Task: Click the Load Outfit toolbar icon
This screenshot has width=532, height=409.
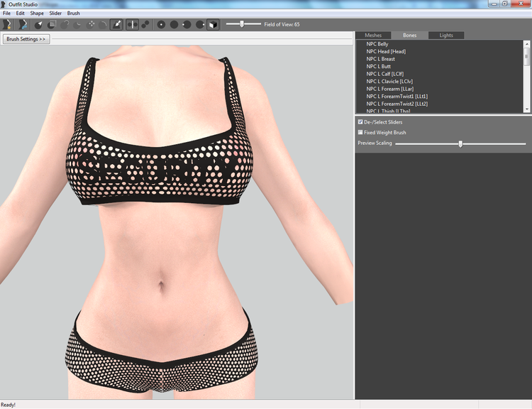Action: point(23,24)
